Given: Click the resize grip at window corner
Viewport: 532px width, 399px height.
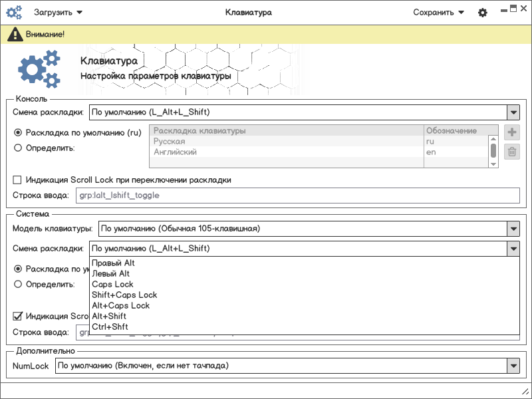Looking at the screenshot, I should 524,391.
